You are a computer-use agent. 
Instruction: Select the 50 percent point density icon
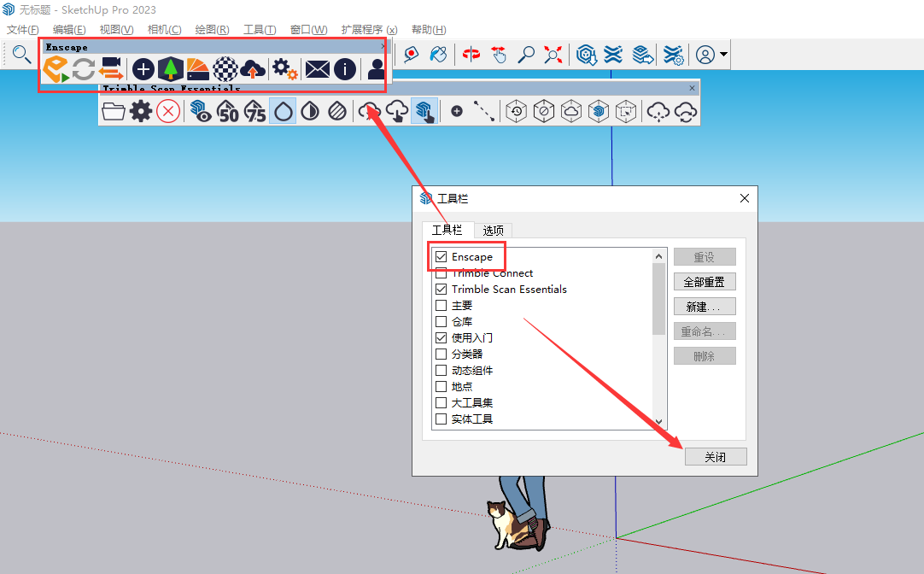(228, 110)
